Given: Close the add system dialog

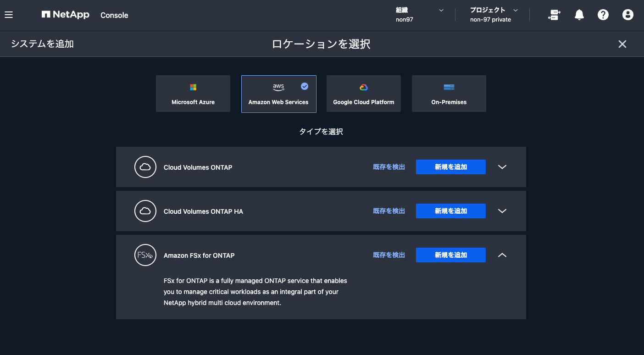Looking at the screenshot, I should pyautogui.click(x=622, y=44).
